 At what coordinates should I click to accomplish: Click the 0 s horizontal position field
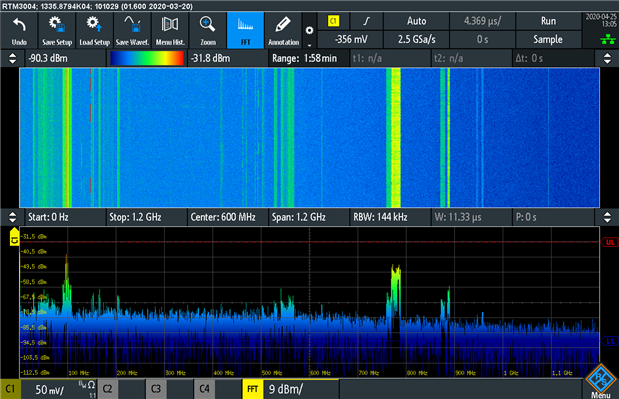pos(482,39)
